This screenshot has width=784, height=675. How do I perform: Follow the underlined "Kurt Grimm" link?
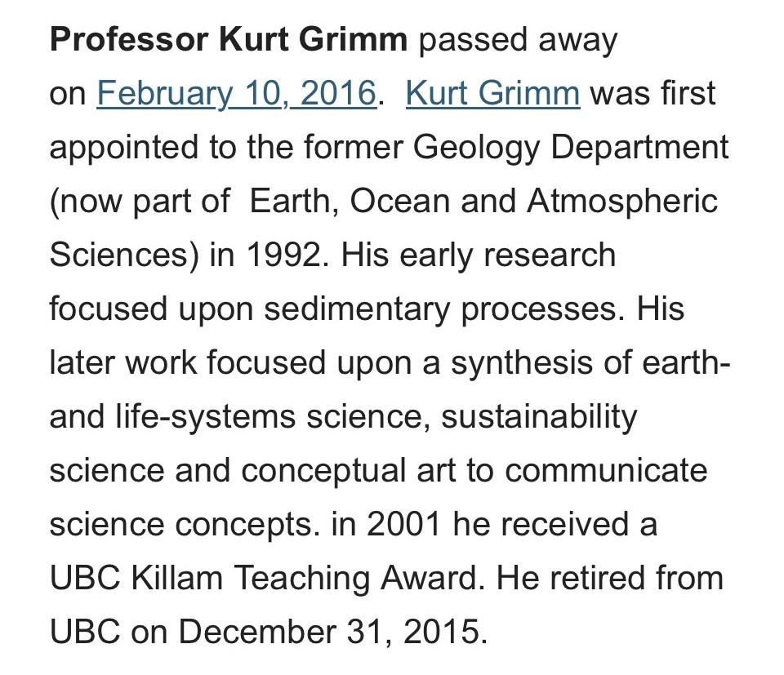pyautogui.click(x=492, y=94)
